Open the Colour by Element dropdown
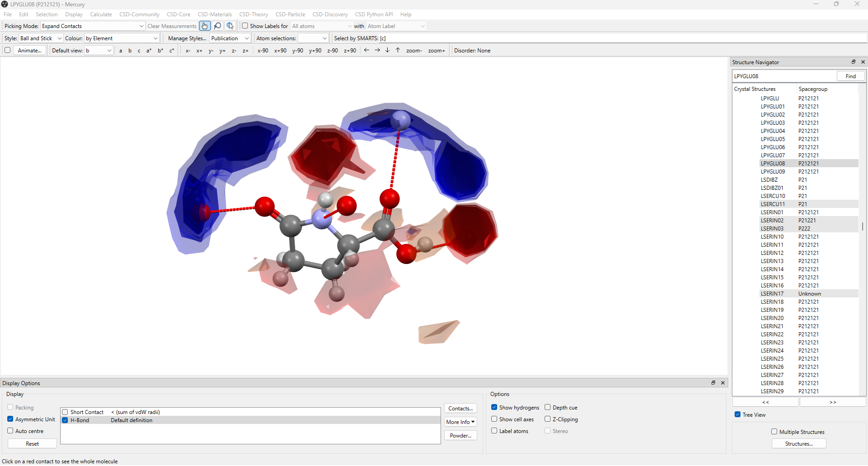 [122, 38]
